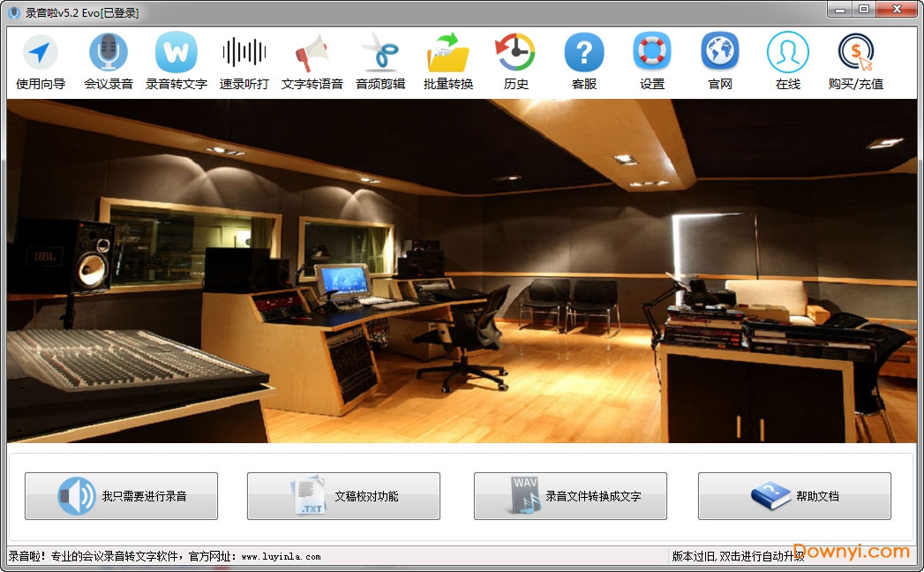Image resolution: width=924 pixels, height=572 pixels.
Task: Convert recordings with 录音文件转换成文字 button
Action: click(x=570, y=496)
